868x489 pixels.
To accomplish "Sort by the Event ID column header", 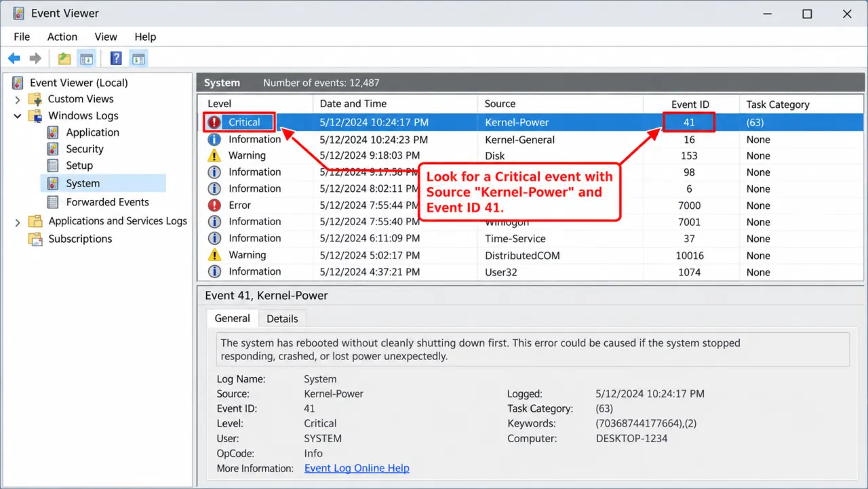I will (690, 104).
